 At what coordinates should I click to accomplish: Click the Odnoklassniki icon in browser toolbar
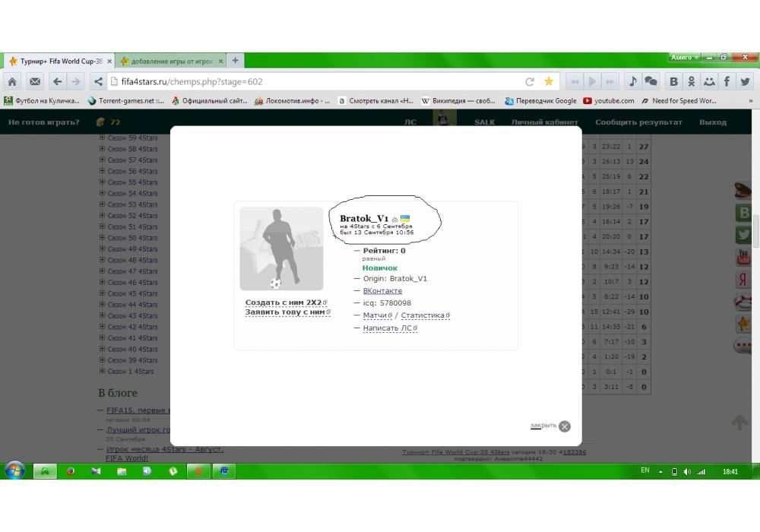point(692,81)
